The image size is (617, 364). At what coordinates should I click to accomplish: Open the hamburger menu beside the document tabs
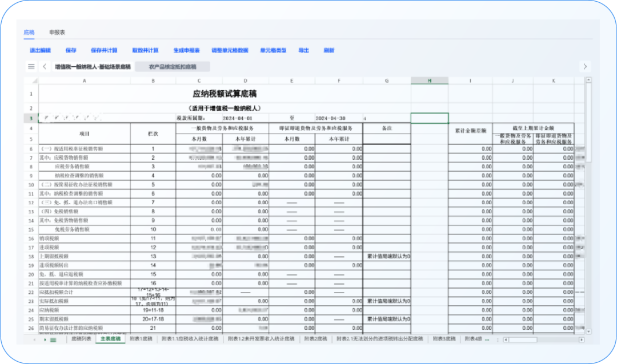click(x=31, y=67)
